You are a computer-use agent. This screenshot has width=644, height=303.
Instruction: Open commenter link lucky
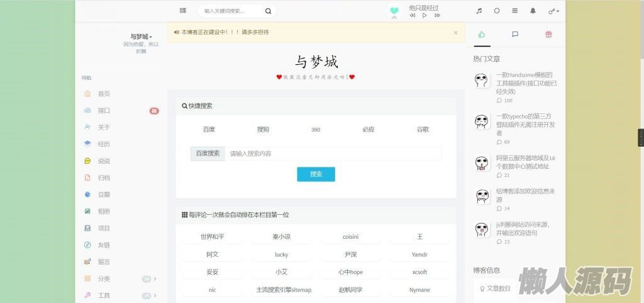[x=281, y=254]
